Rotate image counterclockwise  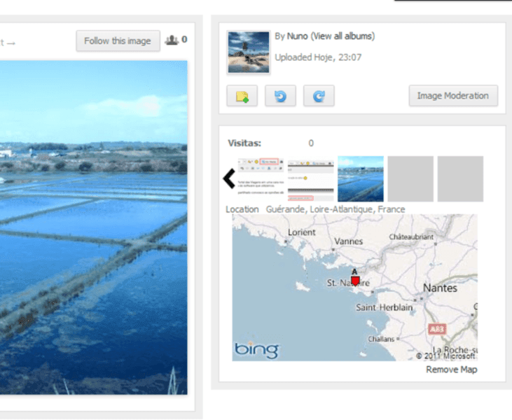point(280,96)
